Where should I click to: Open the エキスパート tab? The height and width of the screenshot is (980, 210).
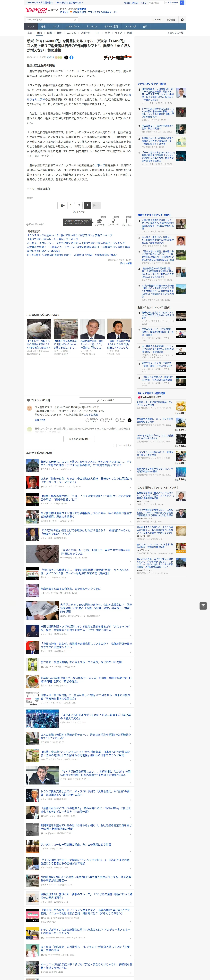tap(72, 26)
